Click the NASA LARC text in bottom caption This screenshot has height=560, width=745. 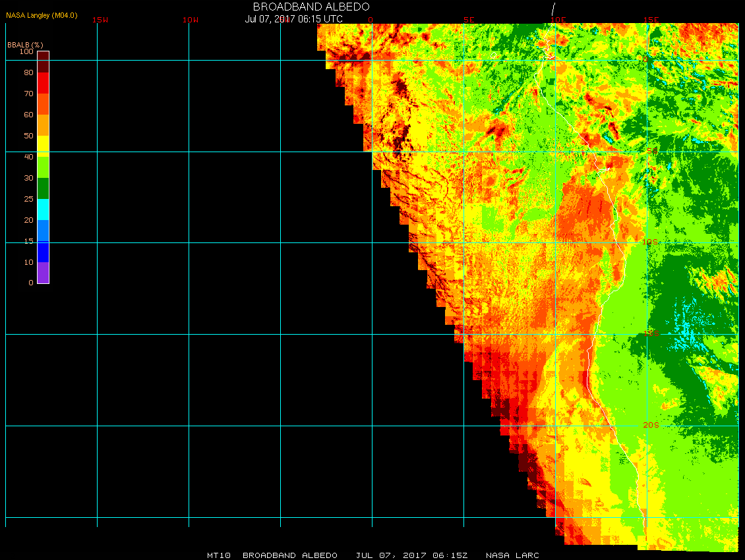[513, 555]
